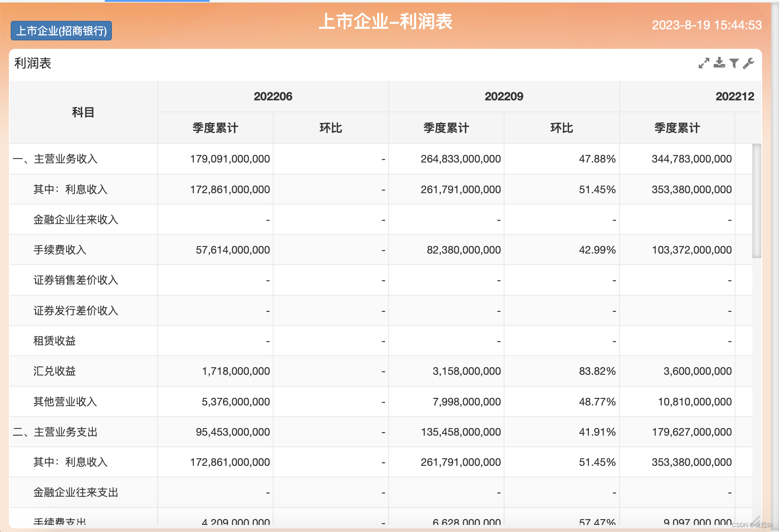Click the 上市企业(招商银行) button
This screenshot has height=532, width=779.
[x=61, y=31]
